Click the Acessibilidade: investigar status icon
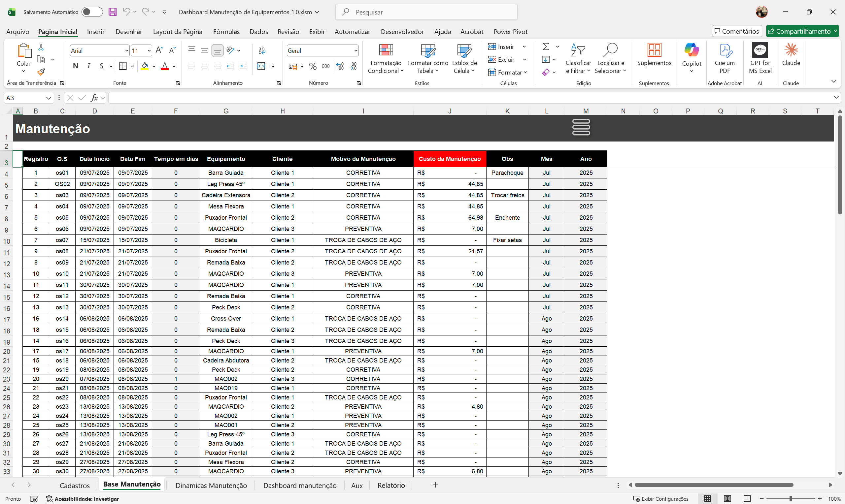This screenshot has height=504, width=845. point(50,499)
